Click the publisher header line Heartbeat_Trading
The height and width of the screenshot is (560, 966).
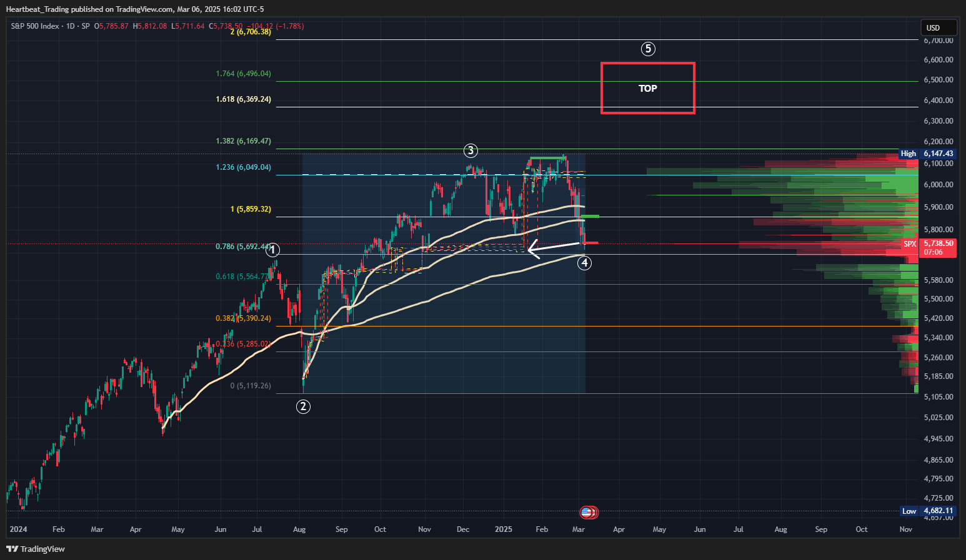135,9
